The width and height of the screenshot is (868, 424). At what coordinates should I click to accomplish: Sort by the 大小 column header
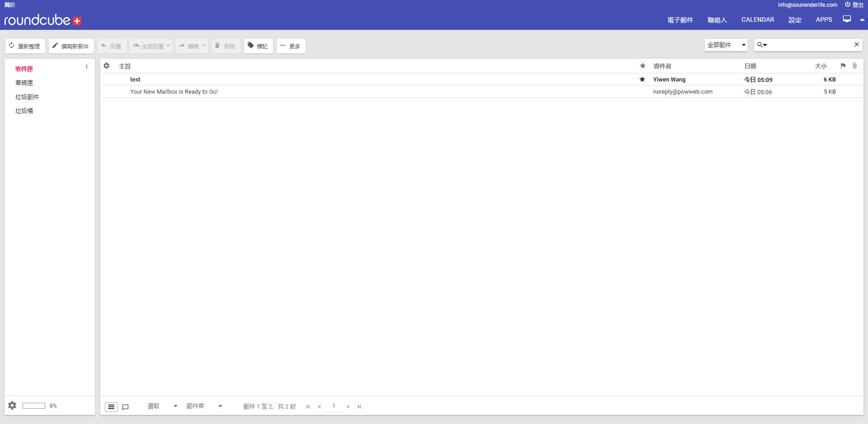point(821,66)
